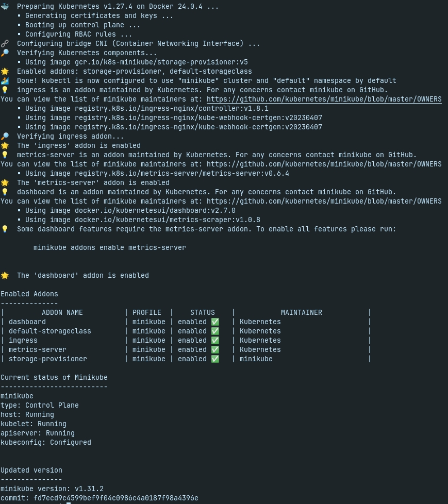Click the whale icon beside Preparing Kubernetes
Viewport: 448px width, 504px height.
(x=5, y=6)
